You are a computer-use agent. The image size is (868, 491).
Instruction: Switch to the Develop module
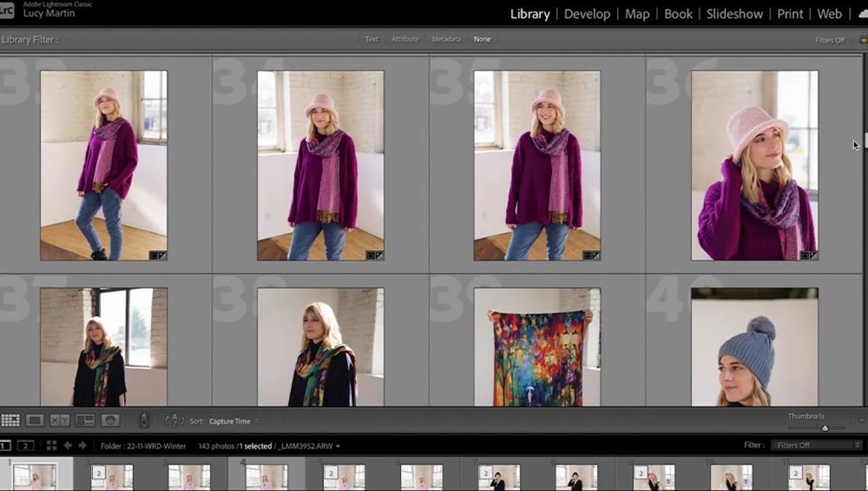click(x=586, y=14)
